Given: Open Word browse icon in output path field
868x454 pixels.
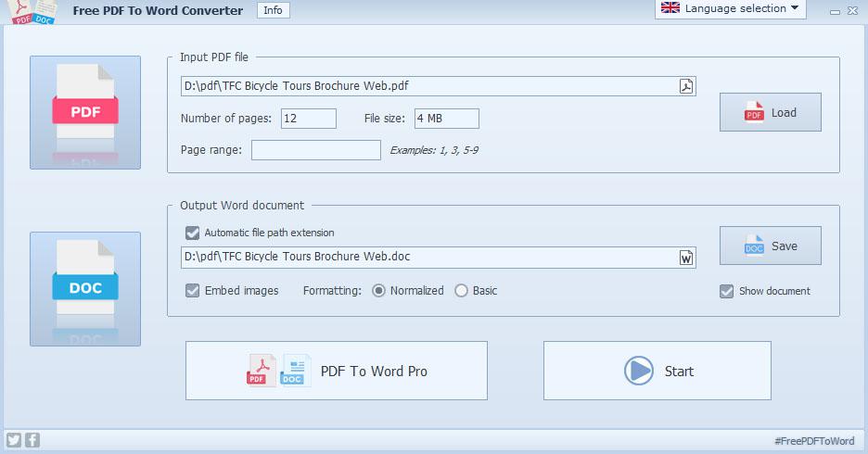Looking at the screenshot, I should pos(686,258).
